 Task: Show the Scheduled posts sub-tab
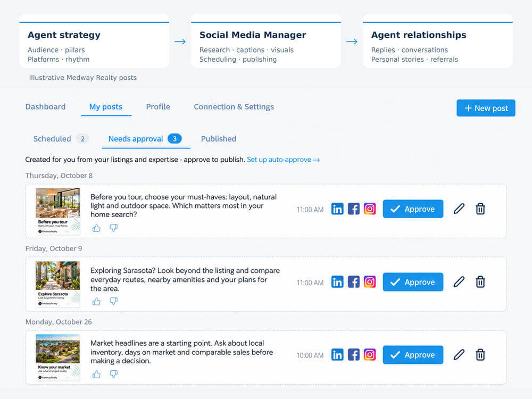pos(61,139)
